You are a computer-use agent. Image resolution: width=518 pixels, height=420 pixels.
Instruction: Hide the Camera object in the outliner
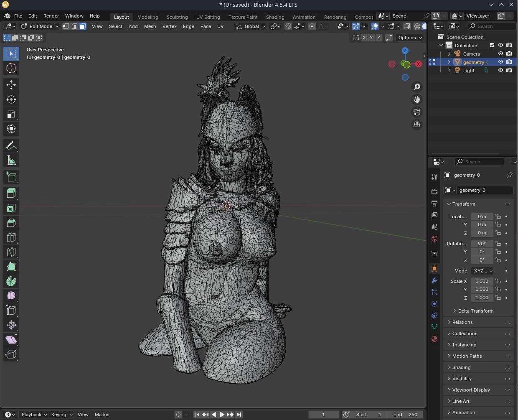point(500,54)
